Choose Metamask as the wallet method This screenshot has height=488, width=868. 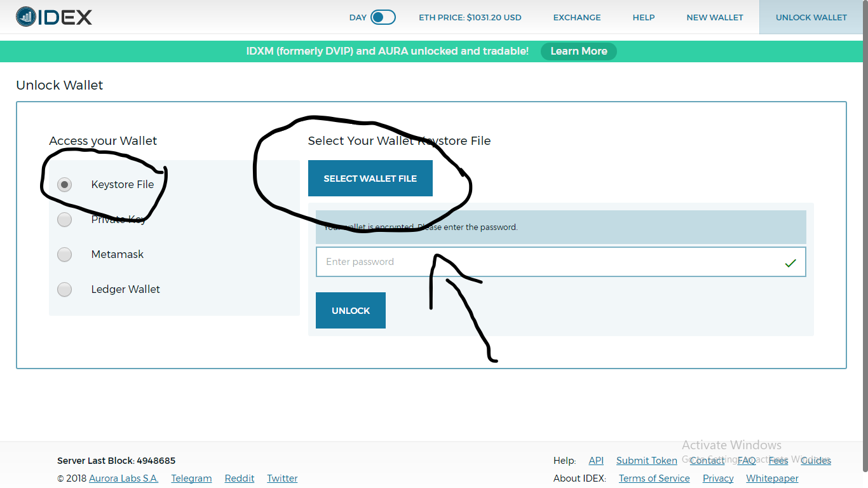tap(64, 254)
